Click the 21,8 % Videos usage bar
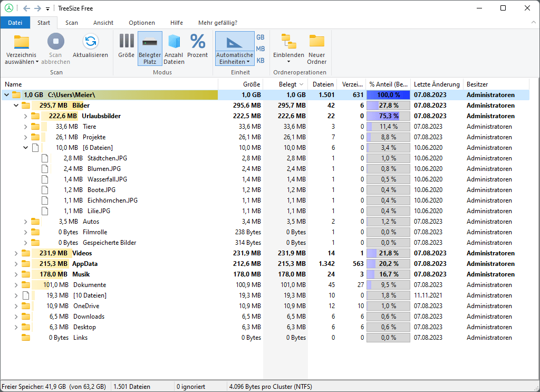This screenshot has height=392, width=540. 388,253
